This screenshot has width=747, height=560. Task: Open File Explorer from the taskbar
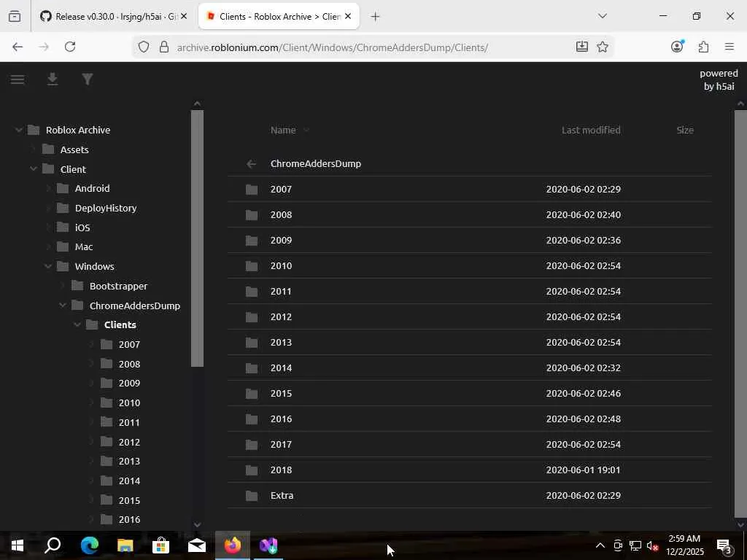coord(125,545)
